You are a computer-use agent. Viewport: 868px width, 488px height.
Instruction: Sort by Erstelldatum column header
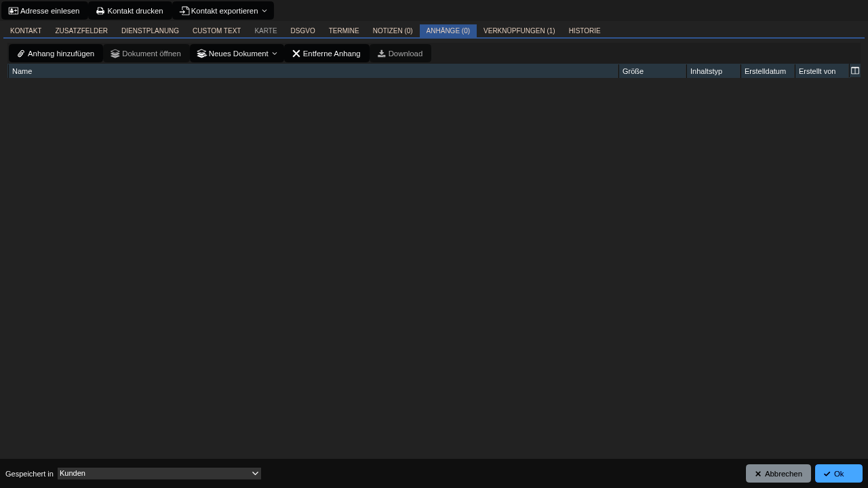(x=768, y=71)
